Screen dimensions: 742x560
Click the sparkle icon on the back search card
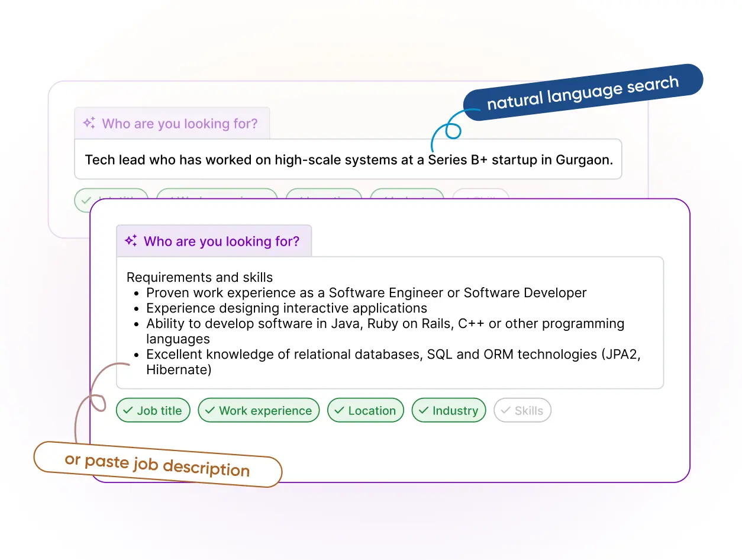(89, 123)
